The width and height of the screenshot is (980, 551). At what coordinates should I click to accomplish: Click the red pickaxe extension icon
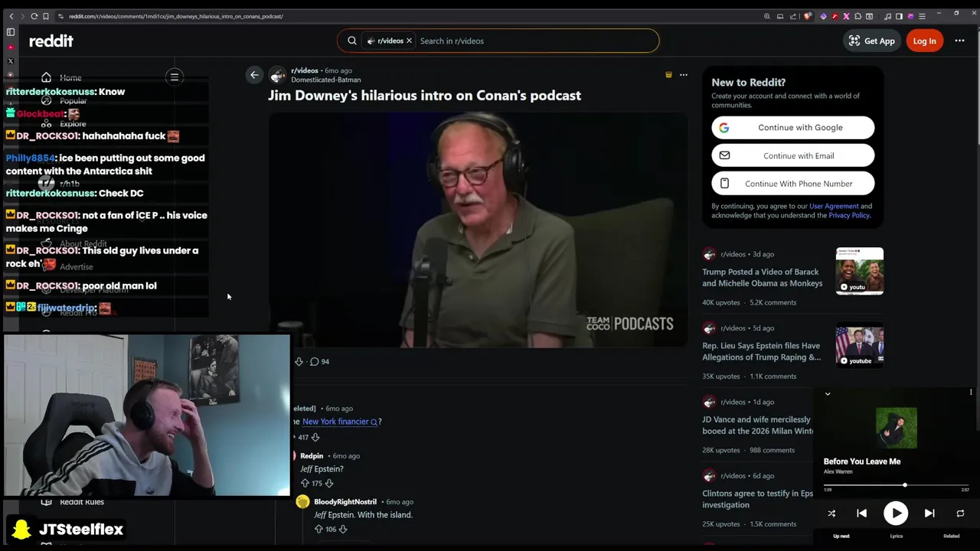point(835,16)
